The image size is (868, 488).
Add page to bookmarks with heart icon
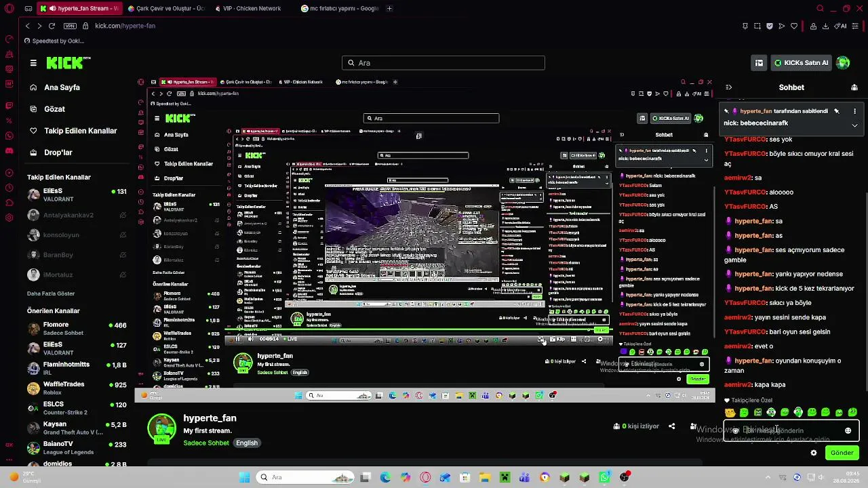click(x=794, y=26)
